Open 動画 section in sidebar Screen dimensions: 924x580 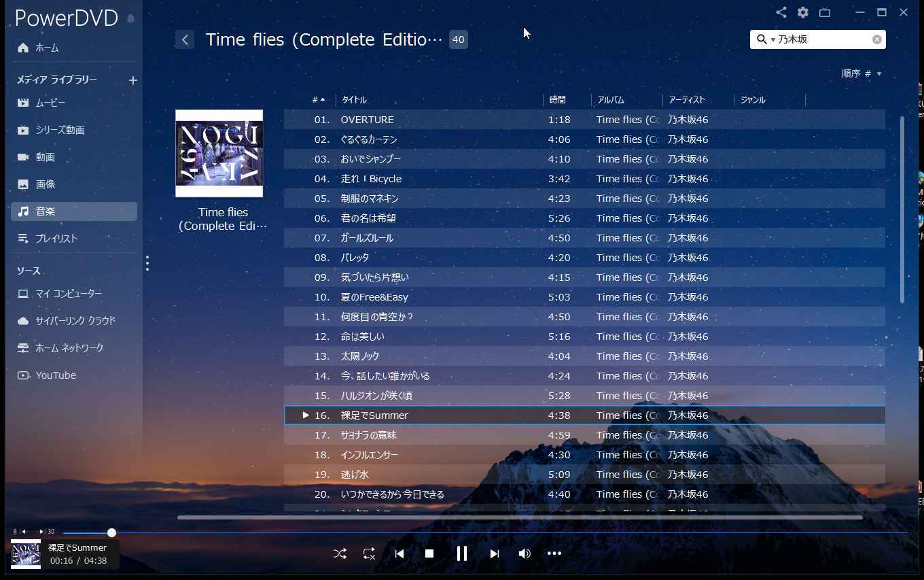pos(73,157)
